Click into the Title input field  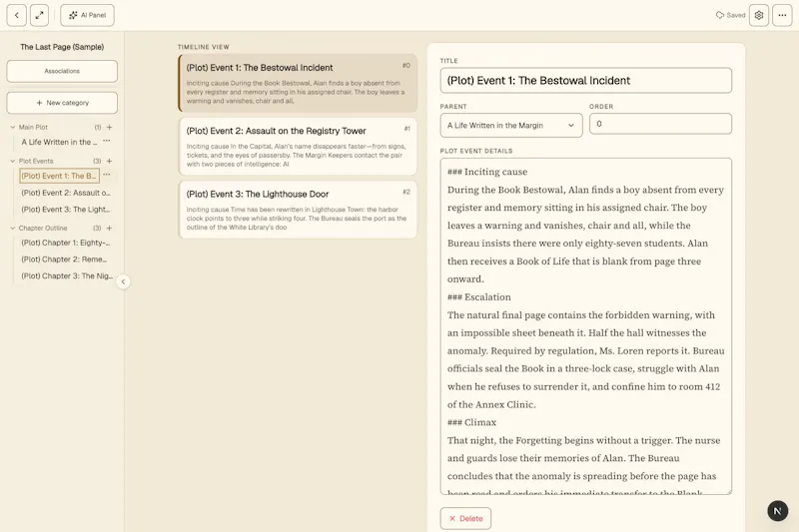(x=586, y=81)
